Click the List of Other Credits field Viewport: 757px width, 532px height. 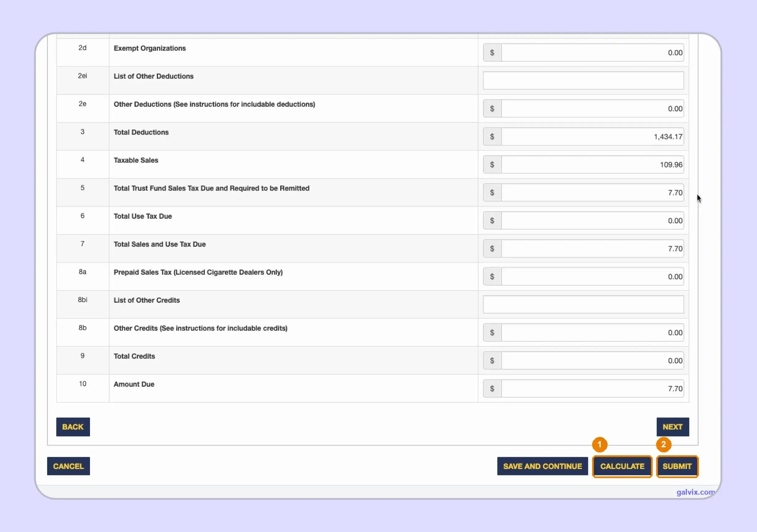pos(583,304)
